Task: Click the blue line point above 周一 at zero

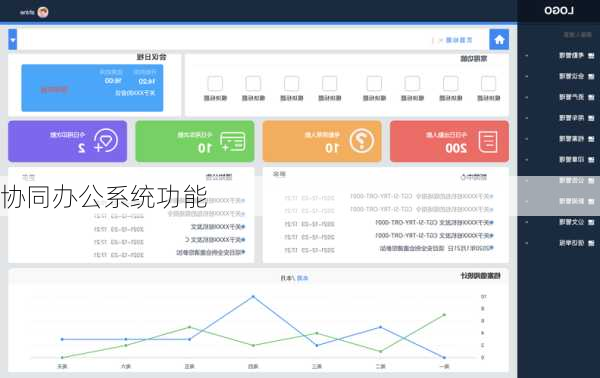Action: [444, 357]
